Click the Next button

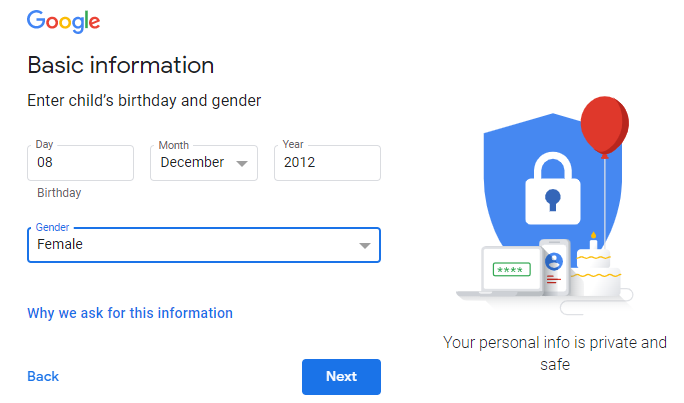click(x=341, y=376)
